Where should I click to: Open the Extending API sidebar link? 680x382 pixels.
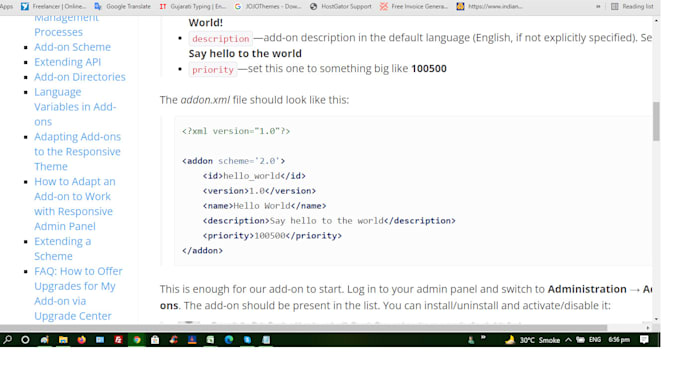point(68,62)
